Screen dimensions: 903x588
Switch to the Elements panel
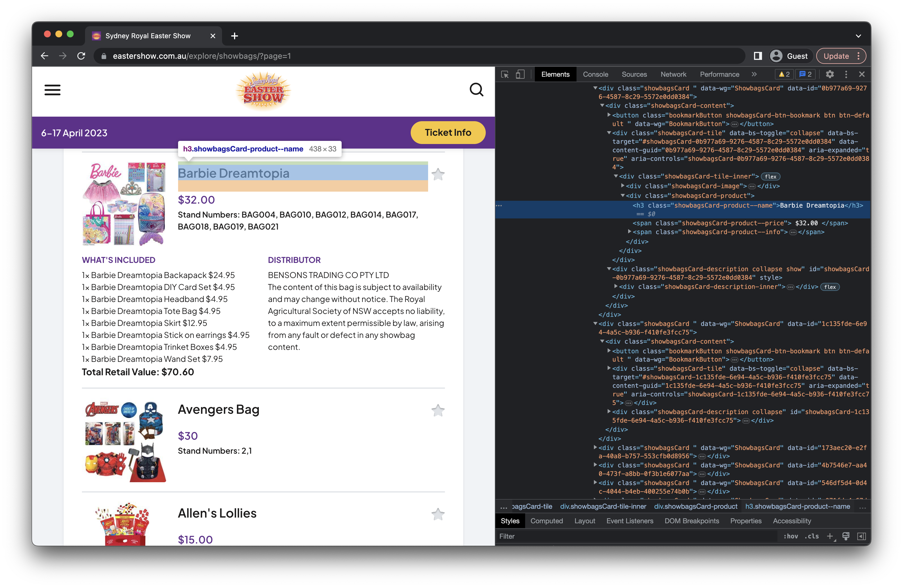click(555, 74)
